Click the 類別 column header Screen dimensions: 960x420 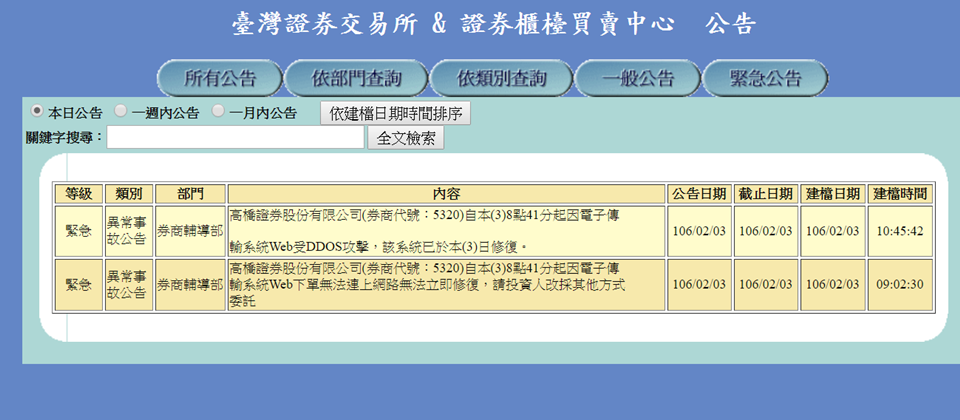coord(129,194)
